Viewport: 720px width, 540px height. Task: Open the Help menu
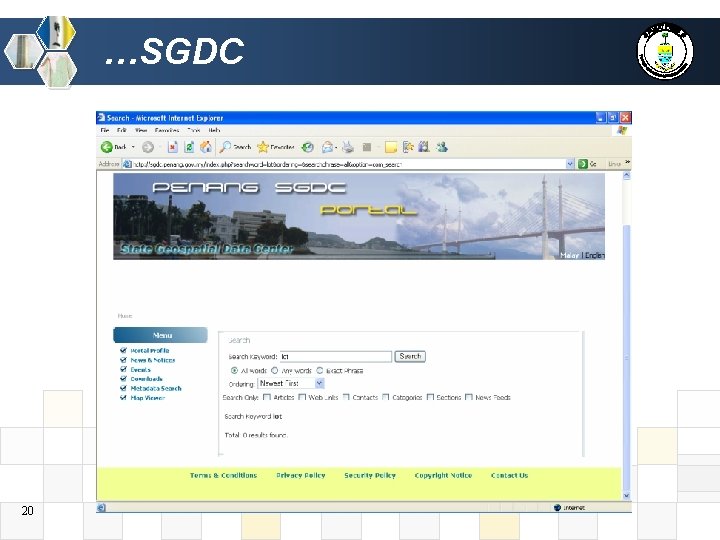point(214,130)
